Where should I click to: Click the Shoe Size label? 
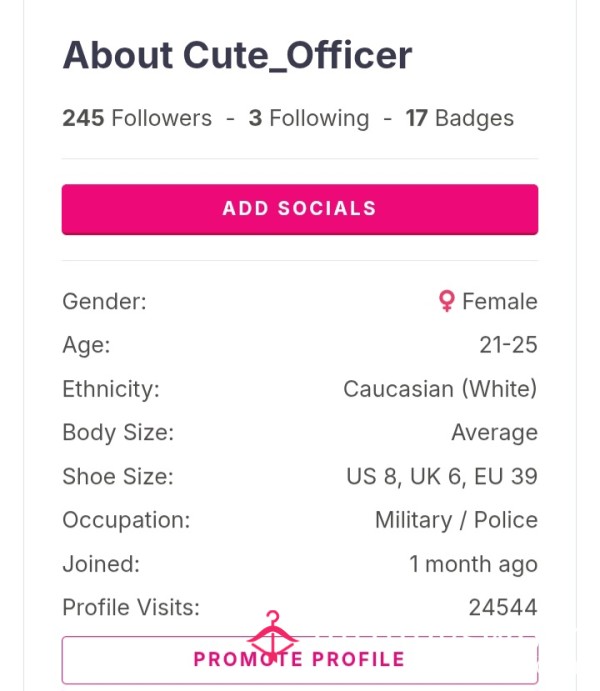(x=118, y=476)
